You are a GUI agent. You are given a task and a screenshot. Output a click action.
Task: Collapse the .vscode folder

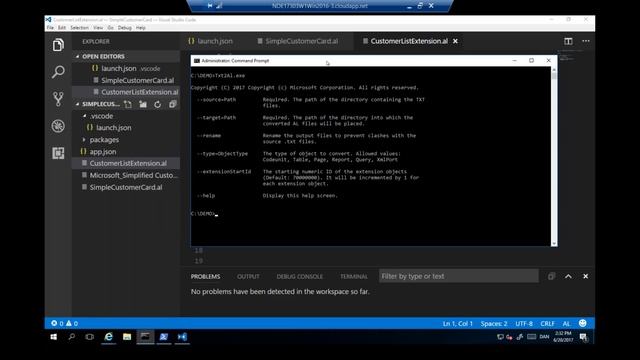pyautogui.click(x=84, y=116)
